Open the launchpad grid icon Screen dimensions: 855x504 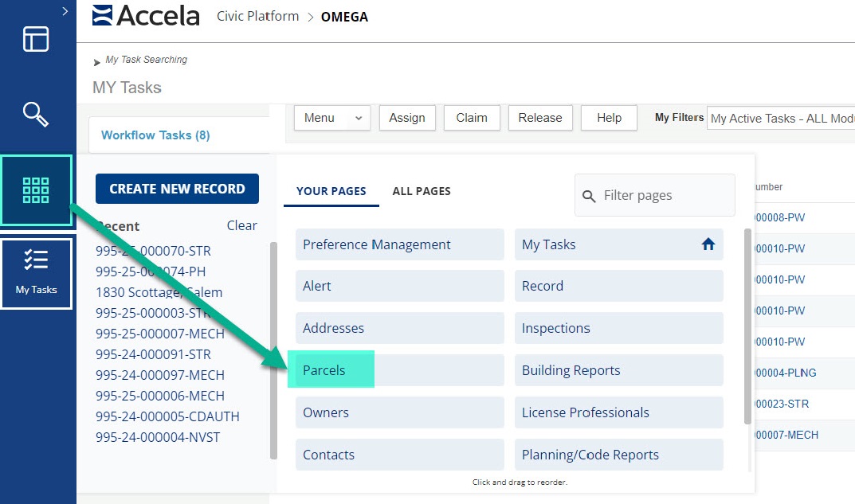click(36, 190)
